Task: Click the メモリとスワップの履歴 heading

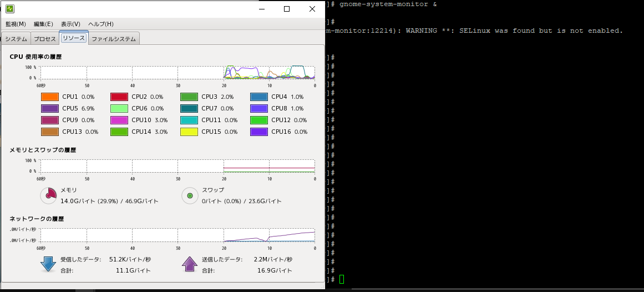Action: (43, 150)
